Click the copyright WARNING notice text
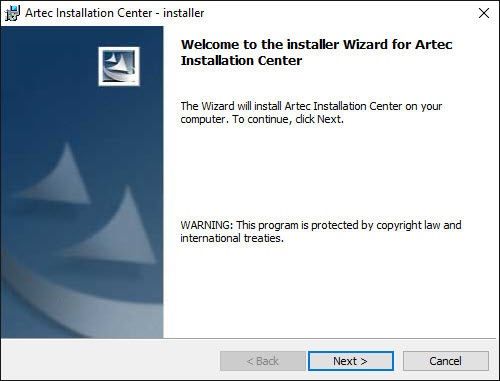 321,232
